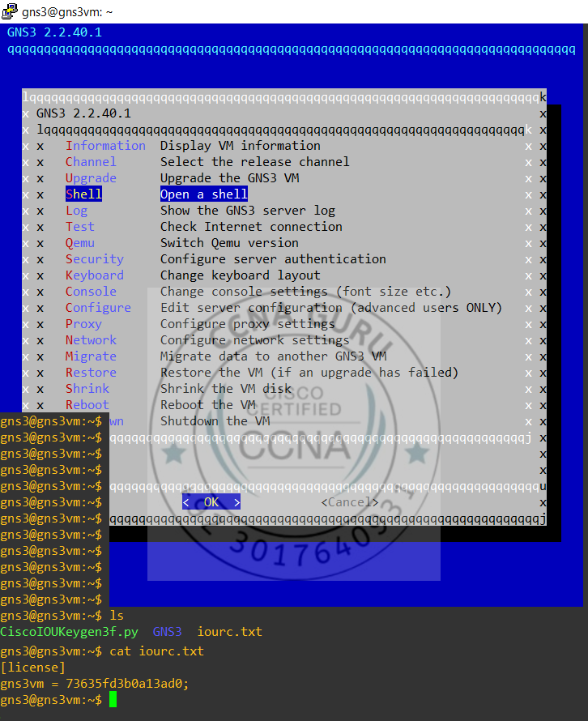
Task: Select the Shrink menu entry
Action: click(x=87, y=389)
